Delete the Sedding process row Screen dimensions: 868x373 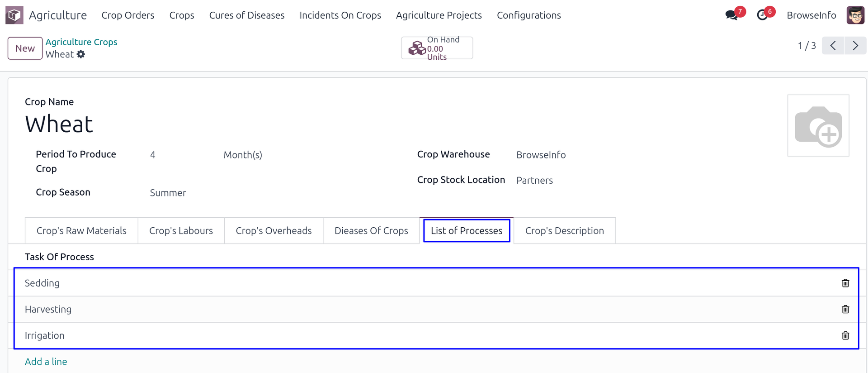pyautogui.click(x=845, y=283)
